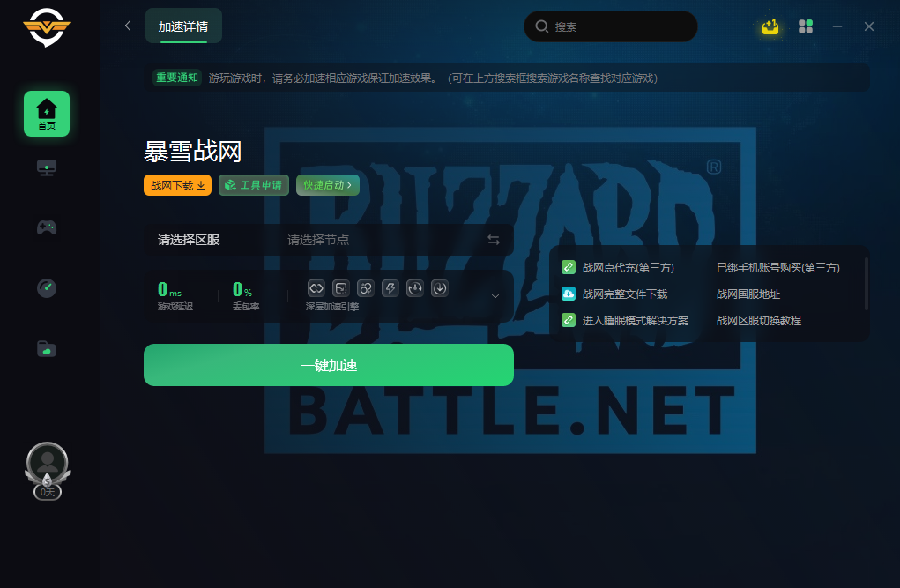The width and height of the screenshot is (900, 588).
Task: Open the 进入睡眠模式解决方案 link
Action: (x=636, y=320)
